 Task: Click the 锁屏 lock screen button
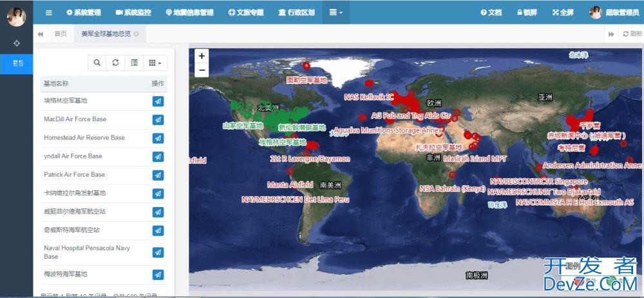pos(527,12)
